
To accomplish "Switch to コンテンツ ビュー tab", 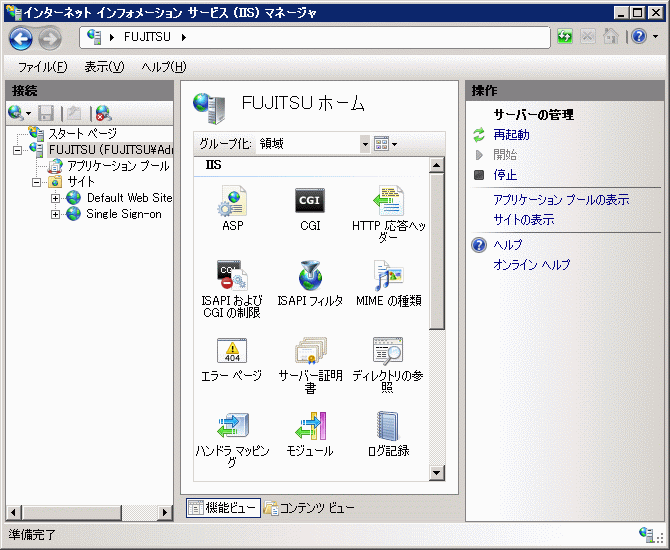I will 309,508.
